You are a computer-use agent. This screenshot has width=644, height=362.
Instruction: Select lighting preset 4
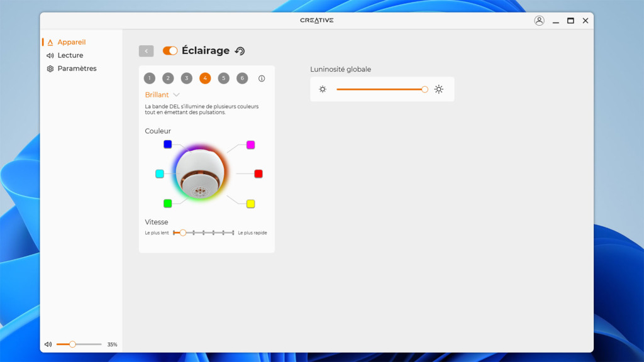pos(205,78)
